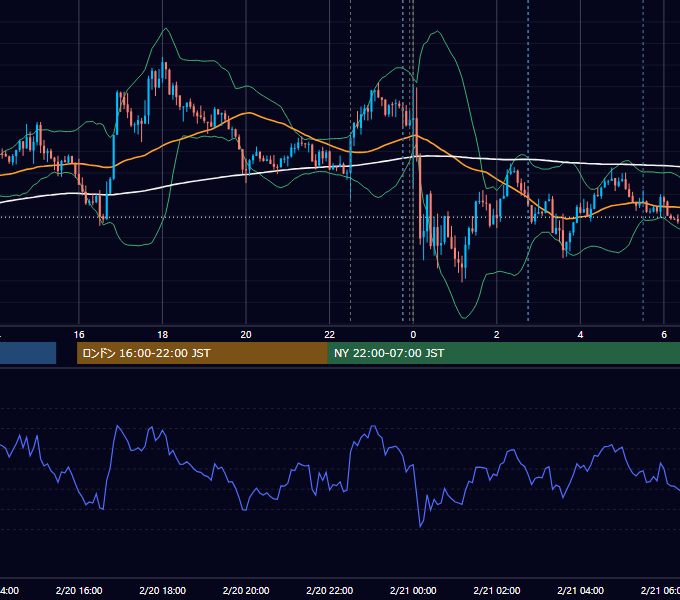The image size is (680, 600).
Task: Click the hour label 22 on price chart axis
Action: click(330, 335)
